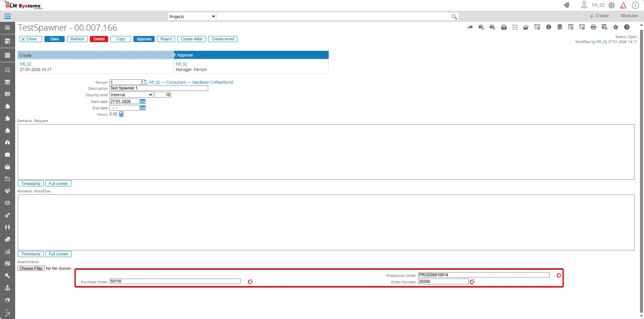
Task: Open the Projects search scope dropdown
Action: point(192,16)
